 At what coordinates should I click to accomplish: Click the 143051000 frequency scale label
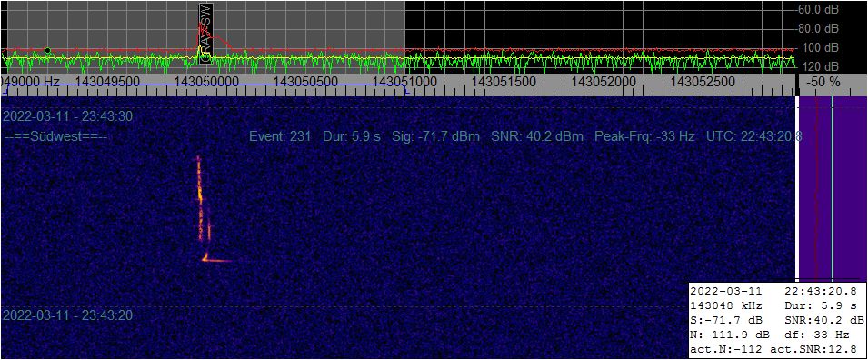(405, 82)
